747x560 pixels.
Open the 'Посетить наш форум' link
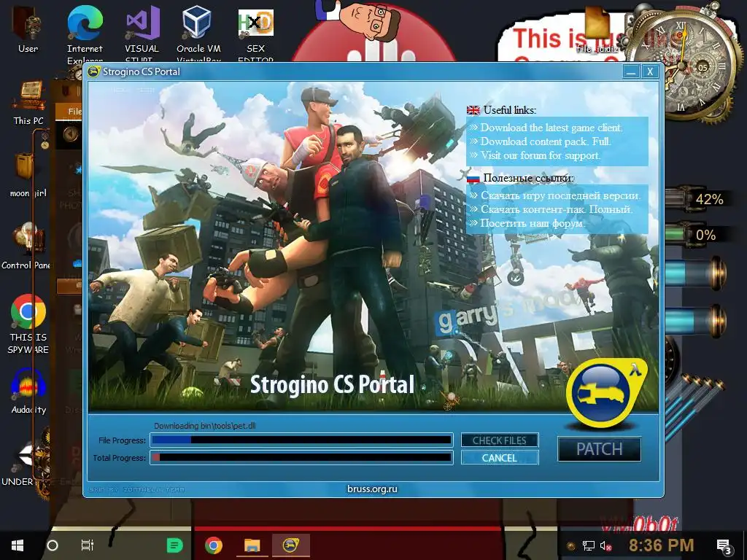point(533,223)
